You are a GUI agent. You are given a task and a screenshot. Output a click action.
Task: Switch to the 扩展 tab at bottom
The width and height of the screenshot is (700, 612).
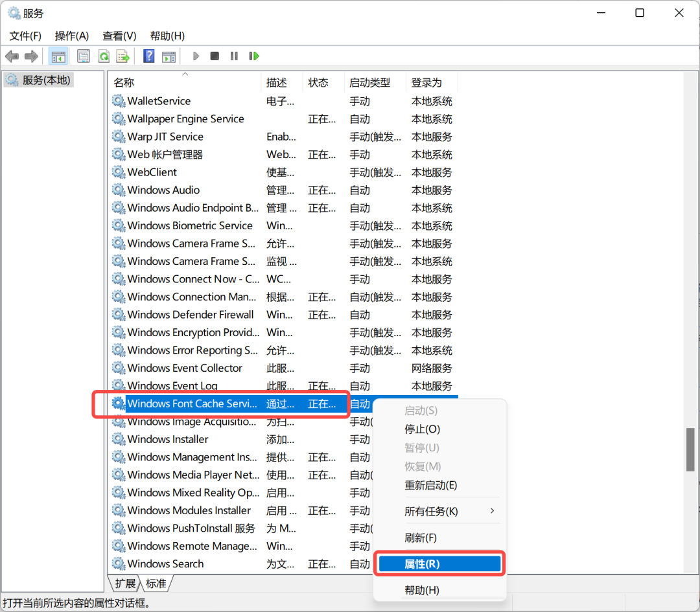tap(125, 584)
